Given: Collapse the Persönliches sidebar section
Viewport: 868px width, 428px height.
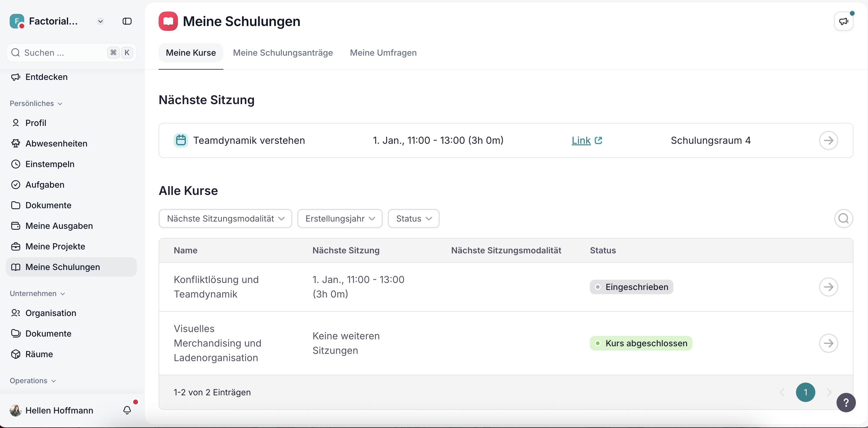Looking at the screenshot, I should pyautogui.click(x=36, y=104).
